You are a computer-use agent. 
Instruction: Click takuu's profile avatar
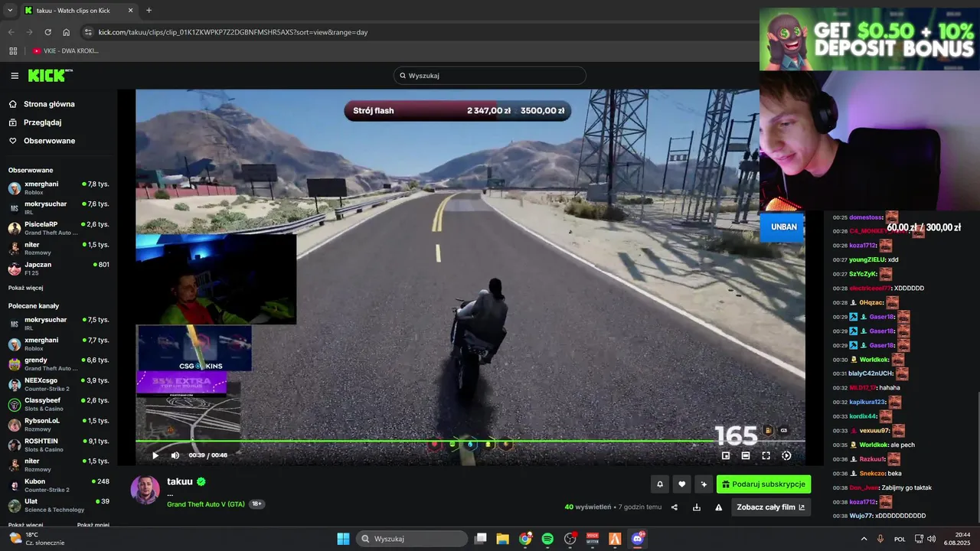145,490
